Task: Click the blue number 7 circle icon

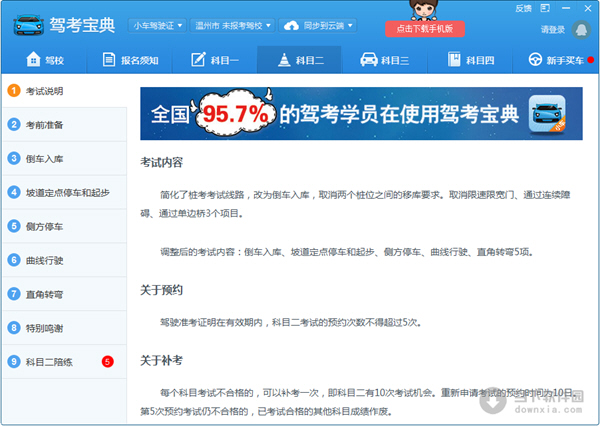Action: [14, 294]
